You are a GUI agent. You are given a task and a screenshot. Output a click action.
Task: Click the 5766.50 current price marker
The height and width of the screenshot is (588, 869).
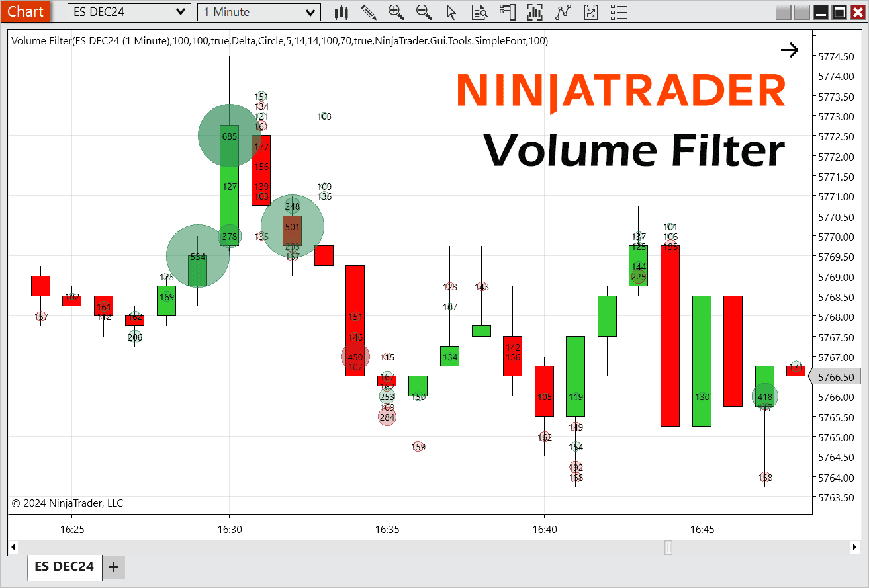835,376
